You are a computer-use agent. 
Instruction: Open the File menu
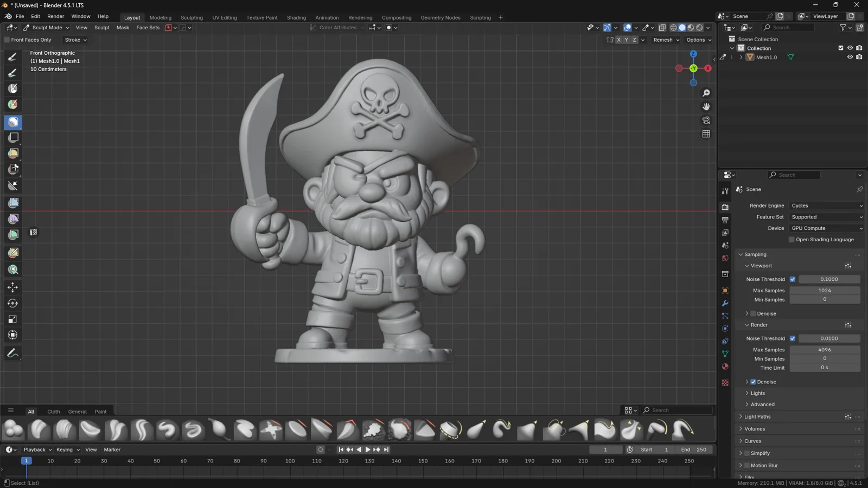20,17
